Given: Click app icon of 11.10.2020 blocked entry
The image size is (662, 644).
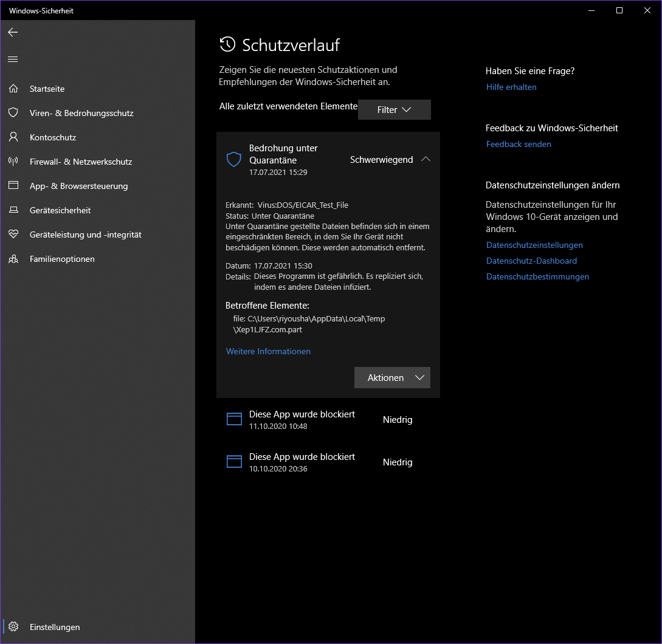Looking at the screenshot, I should point(234,419).
